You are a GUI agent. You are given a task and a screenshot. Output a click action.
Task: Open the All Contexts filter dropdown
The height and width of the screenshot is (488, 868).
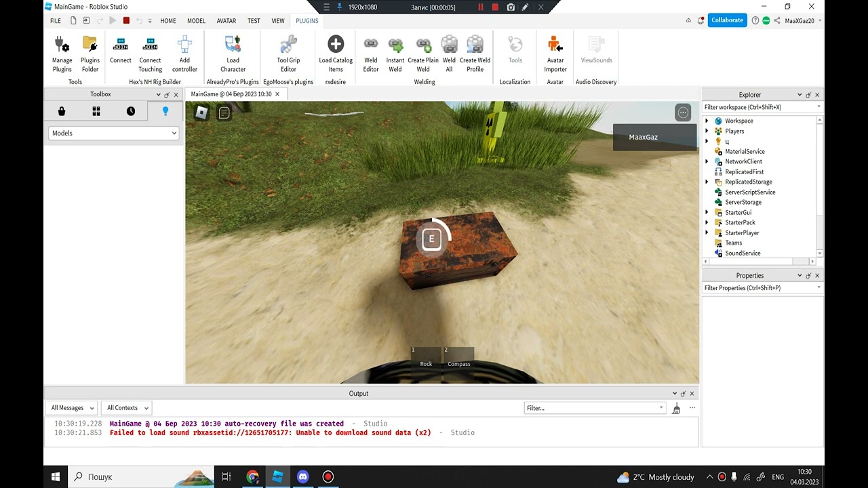[126, 408]
